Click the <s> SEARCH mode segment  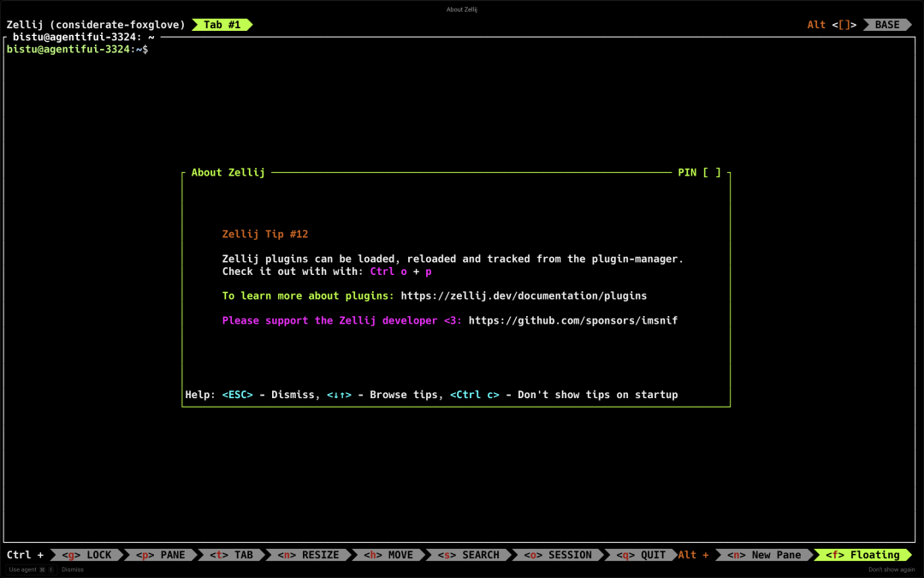point(469,555)
